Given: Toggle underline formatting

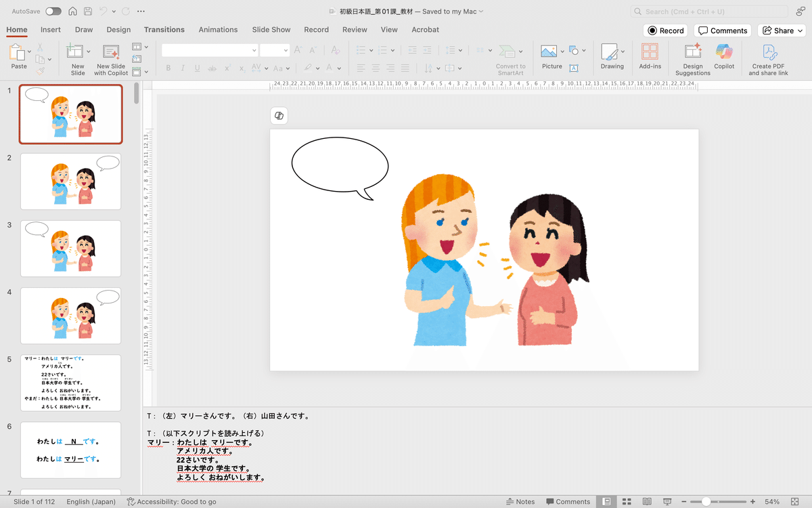Looking at the screenshot, I should click(197, 68).
